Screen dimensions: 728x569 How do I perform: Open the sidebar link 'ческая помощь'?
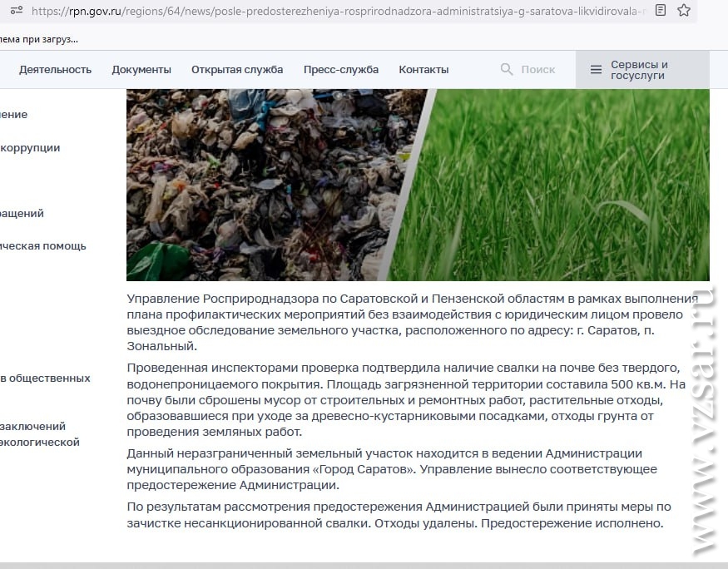pos(43,246)
